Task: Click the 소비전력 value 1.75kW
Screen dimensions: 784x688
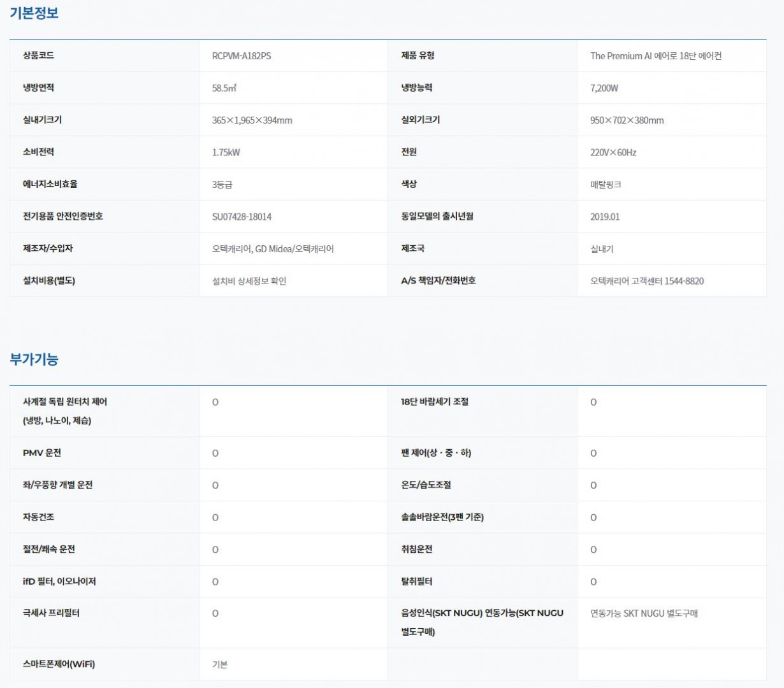Action: coord(226,152)
